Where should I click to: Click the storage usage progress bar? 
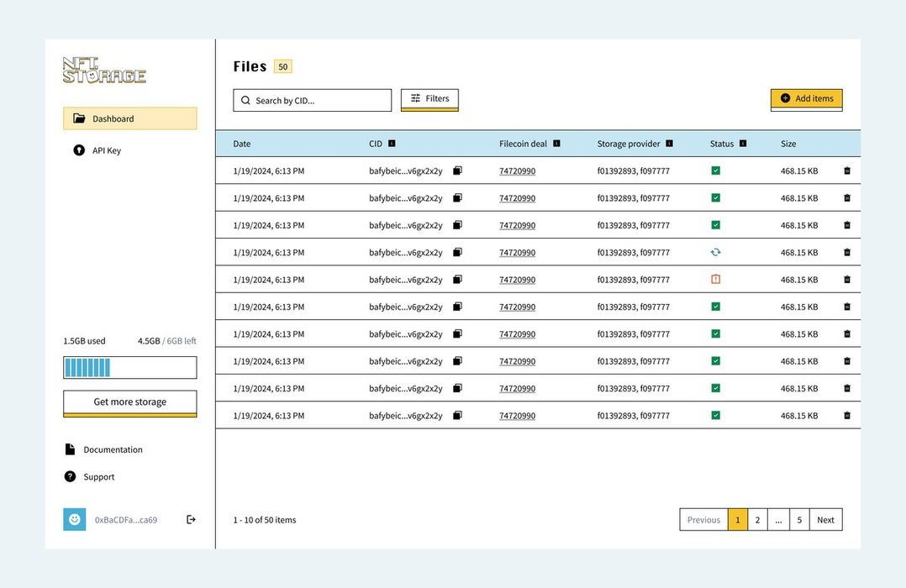(x=129, y=367)
